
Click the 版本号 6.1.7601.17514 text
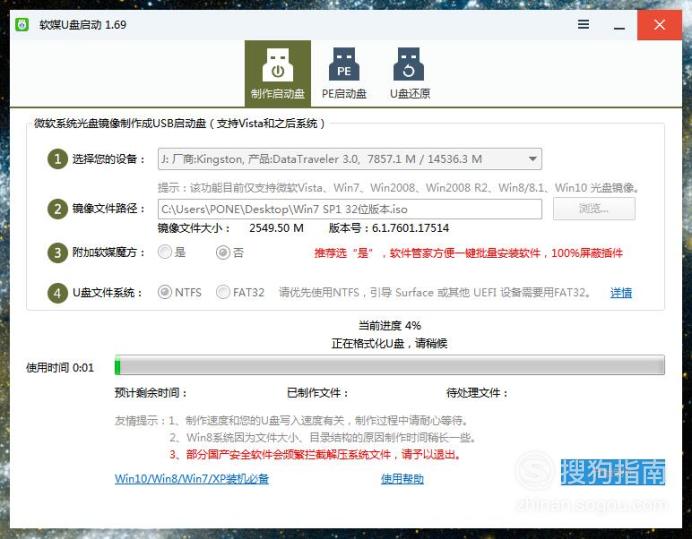coord(389,228)
